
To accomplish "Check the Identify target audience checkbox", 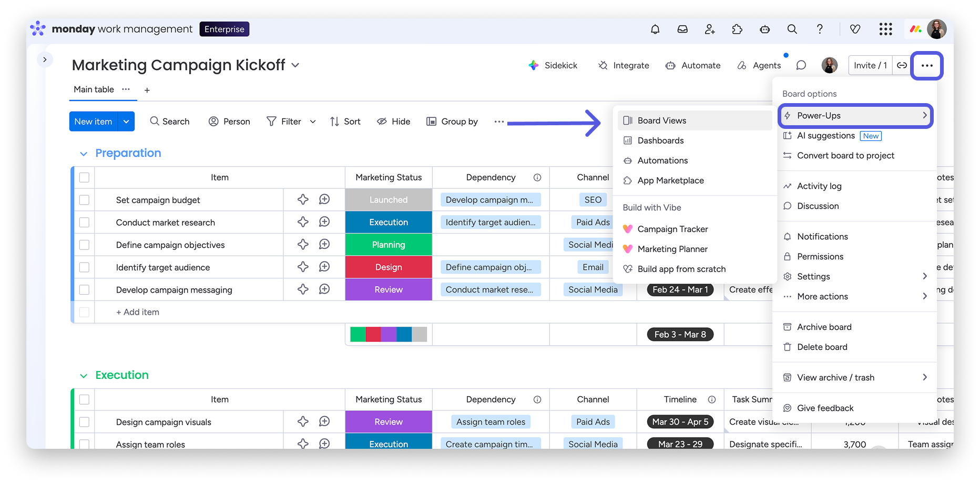I will click(x=84, y=267).
